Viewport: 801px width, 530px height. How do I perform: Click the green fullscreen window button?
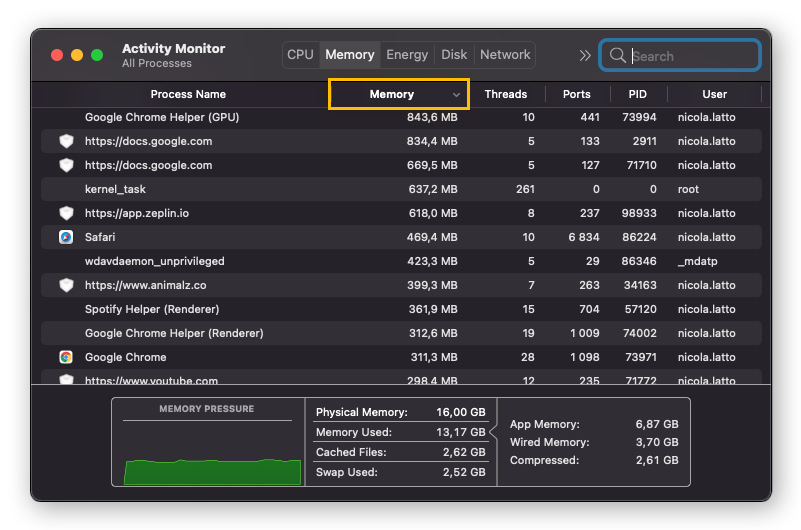97,55
